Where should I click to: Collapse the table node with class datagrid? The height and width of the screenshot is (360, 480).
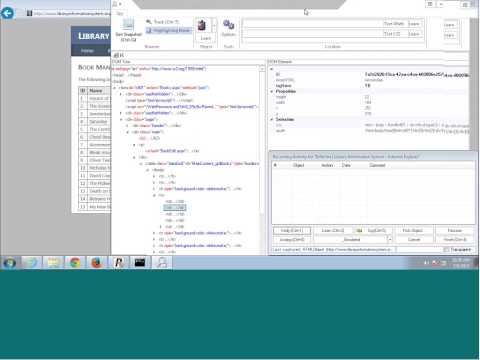click(x=141, y=164)
